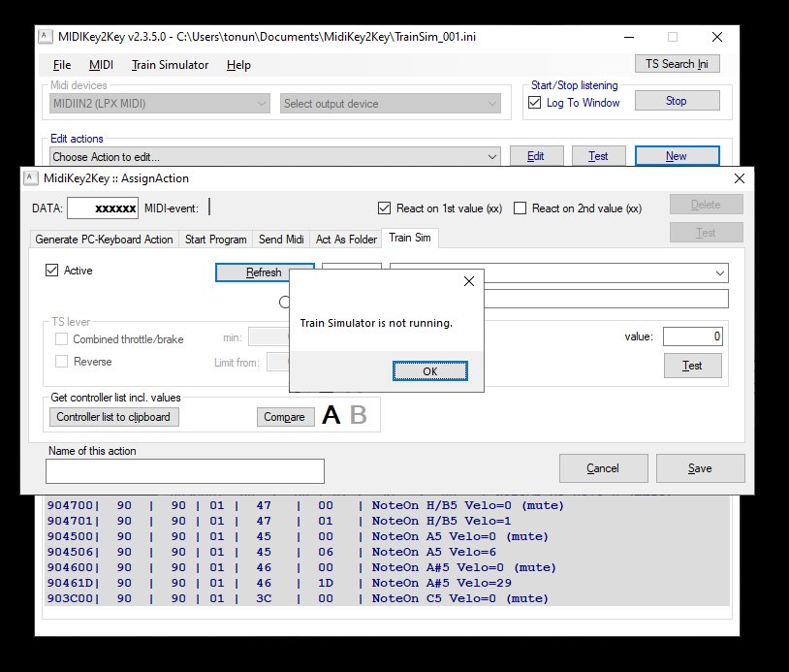Select the A compare indicator
Image resolution: width=789 pixels, height=672 pixels.
point(331,415)
